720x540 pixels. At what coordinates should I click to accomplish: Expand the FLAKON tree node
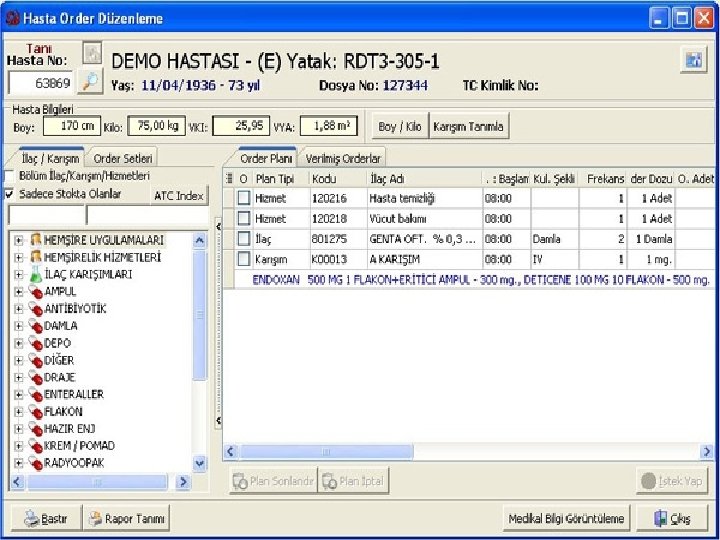tap(18, 412)
